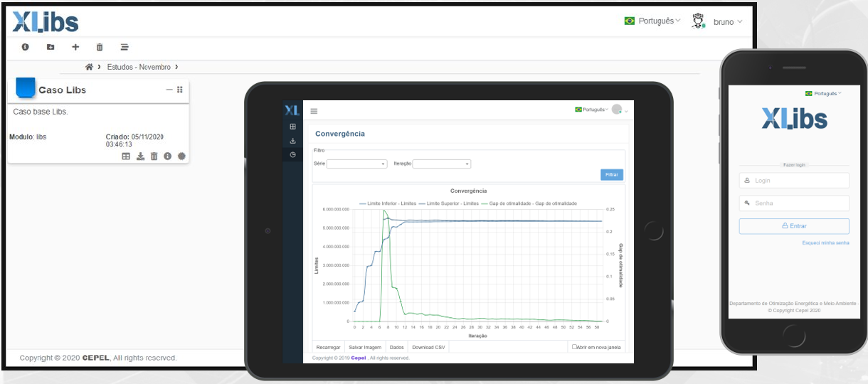This screenshot has width=868, height=384.
Task: Open the Português language dropdown at top right
Action: (x=652, y=21)
